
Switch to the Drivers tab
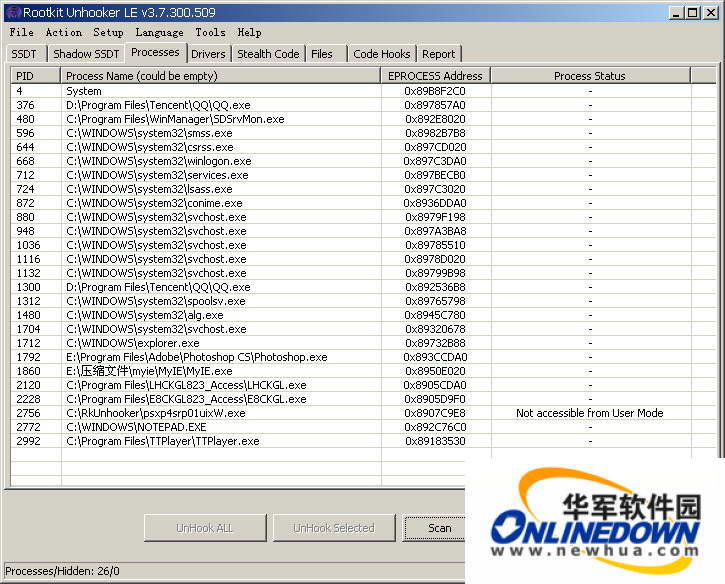(x=209, y=54)
